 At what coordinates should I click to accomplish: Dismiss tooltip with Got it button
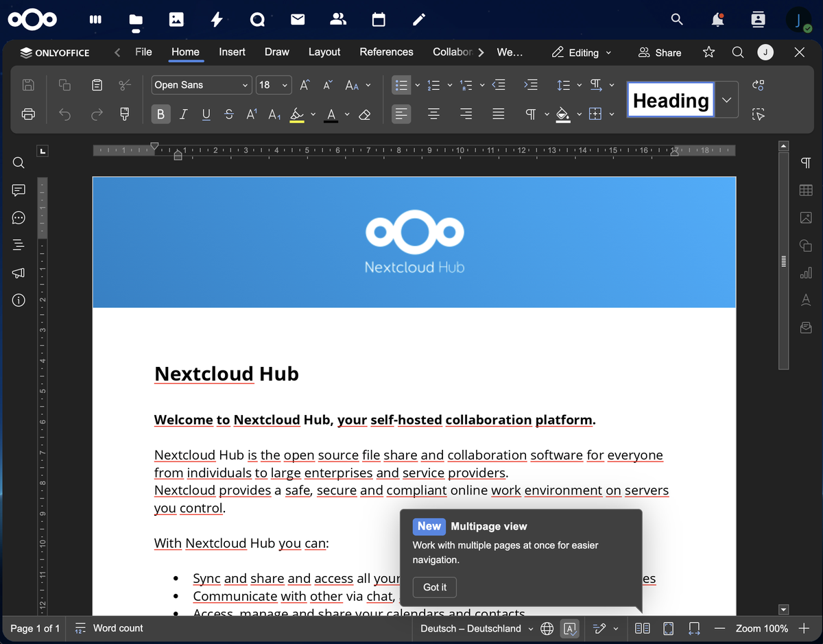click(435, 587)
